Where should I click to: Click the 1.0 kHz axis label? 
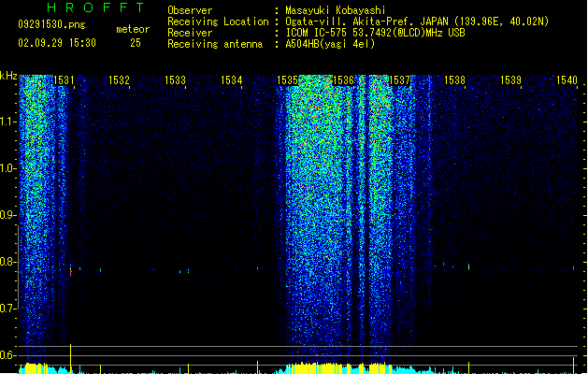[x=7, y=168]
